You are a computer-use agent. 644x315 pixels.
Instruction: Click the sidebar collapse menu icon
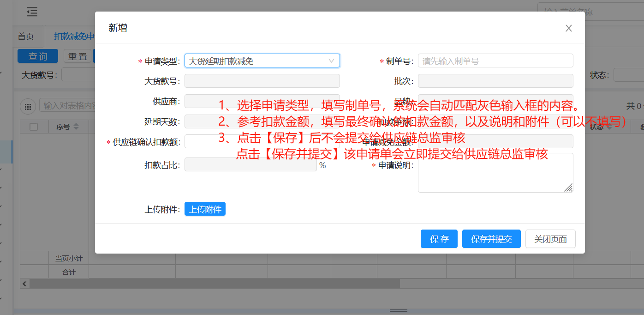(32, 12)
